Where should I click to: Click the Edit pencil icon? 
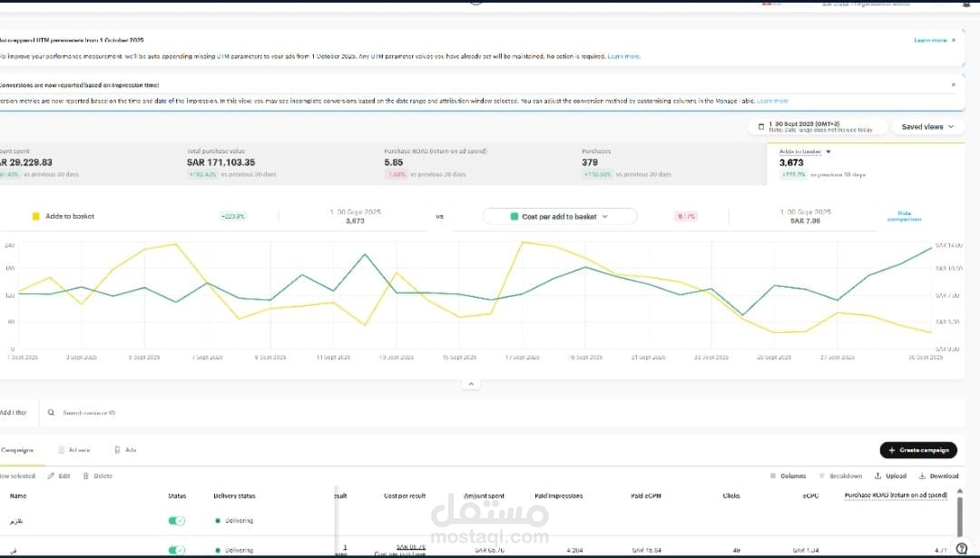pyautogui.click(x=51, y=476)
